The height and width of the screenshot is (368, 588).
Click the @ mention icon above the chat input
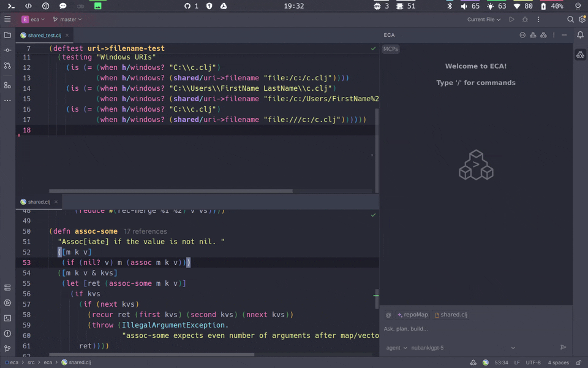click(x=388, y=315)
